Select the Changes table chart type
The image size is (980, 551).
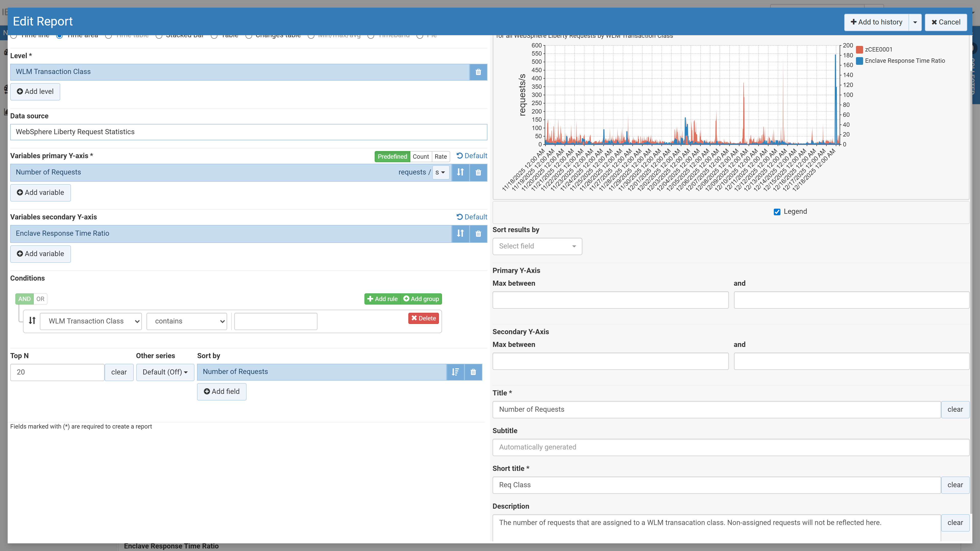coord(248,36)
